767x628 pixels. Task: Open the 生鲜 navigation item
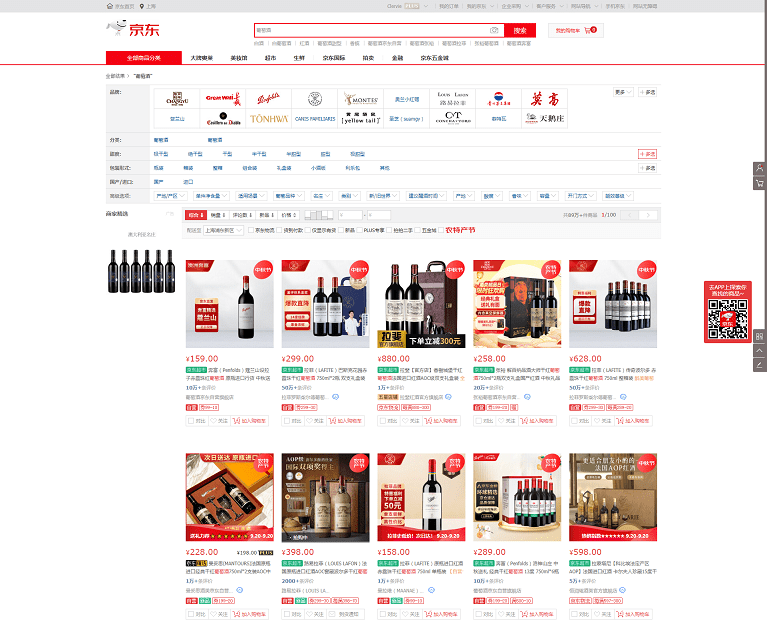point(299,58)
